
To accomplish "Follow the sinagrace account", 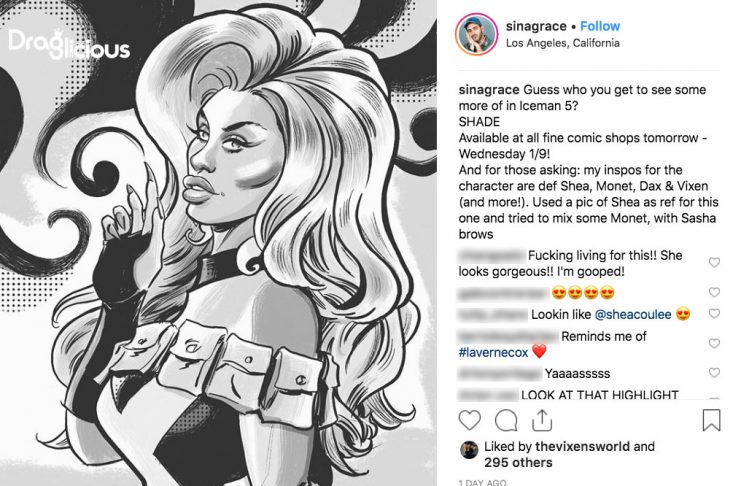I will [600, 26].
